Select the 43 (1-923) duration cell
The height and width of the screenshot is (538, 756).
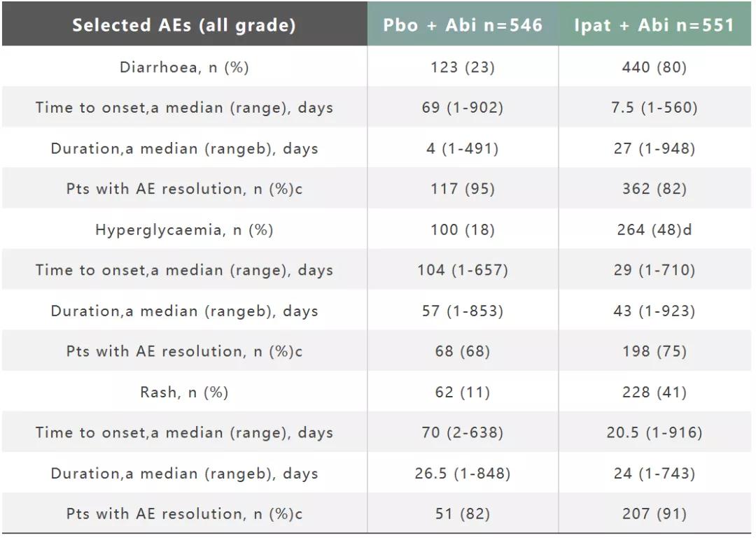(654, 311)
